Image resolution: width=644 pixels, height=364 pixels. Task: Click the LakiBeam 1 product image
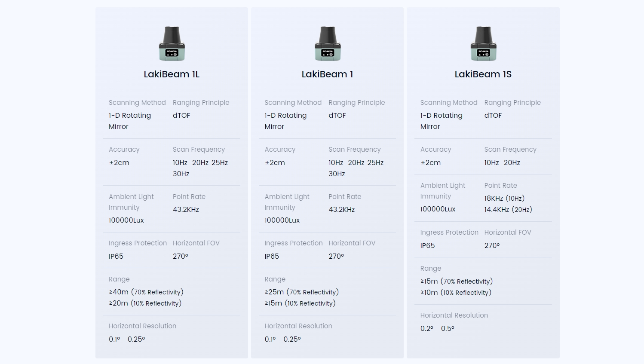click(x=327, y=43)
